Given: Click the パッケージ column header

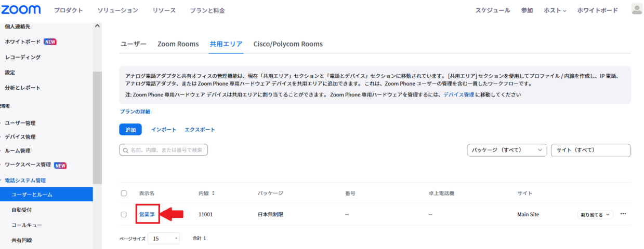Looking at the screenshot, I should tap(270, 193).
